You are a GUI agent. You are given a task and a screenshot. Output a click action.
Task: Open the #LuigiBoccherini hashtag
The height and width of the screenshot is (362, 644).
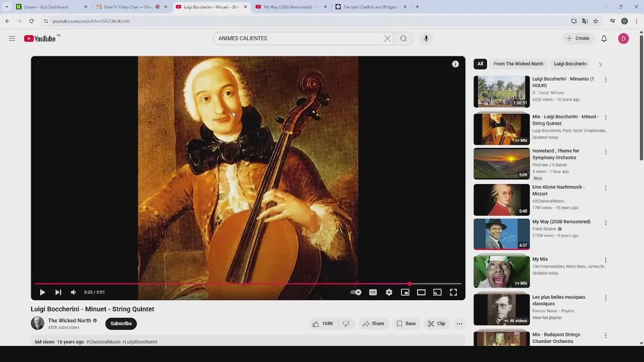140,342
